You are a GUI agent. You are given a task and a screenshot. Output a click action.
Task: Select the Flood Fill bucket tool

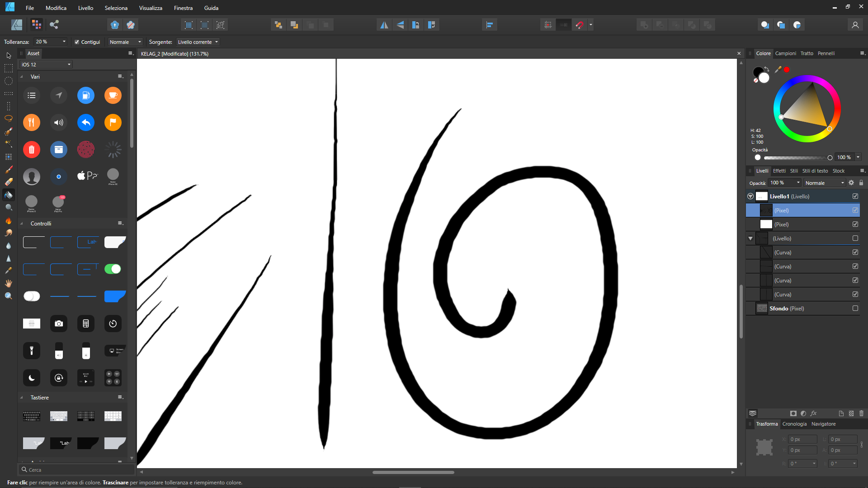pyautogui.click(x=9, y=195)
